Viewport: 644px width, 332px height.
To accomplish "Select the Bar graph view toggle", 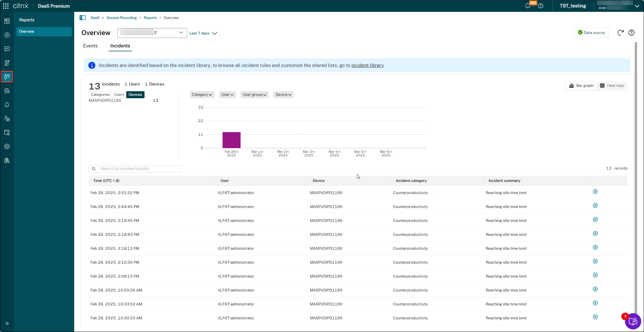I will click(x=581, y=86).
